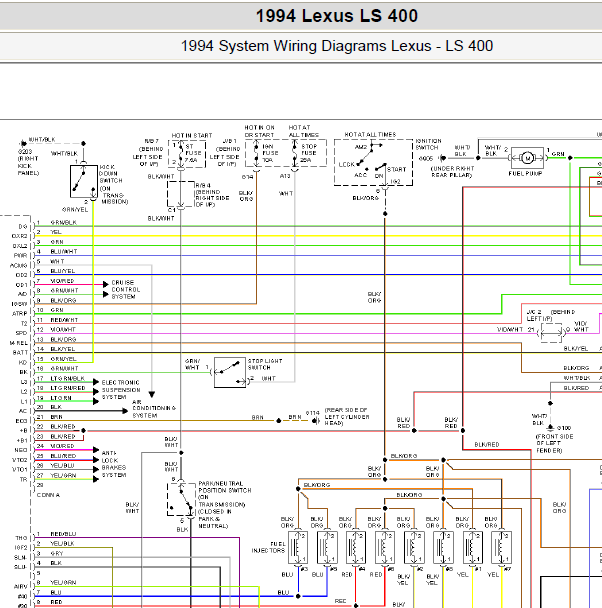This screenshot has width=602, height=608.
Task: Select the park/neutral position switch symbol
Action: (x=181, y=499)
